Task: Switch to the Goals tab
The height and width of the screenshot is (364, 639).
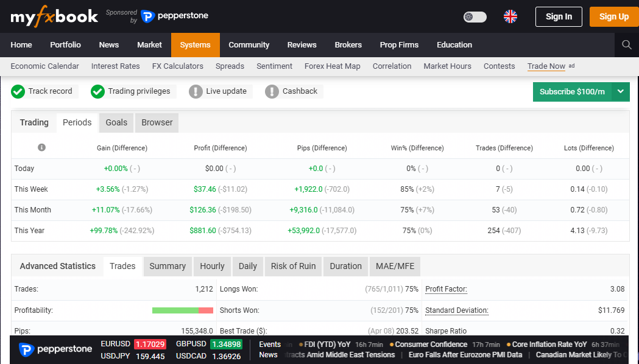Action: tap(116, 122)
